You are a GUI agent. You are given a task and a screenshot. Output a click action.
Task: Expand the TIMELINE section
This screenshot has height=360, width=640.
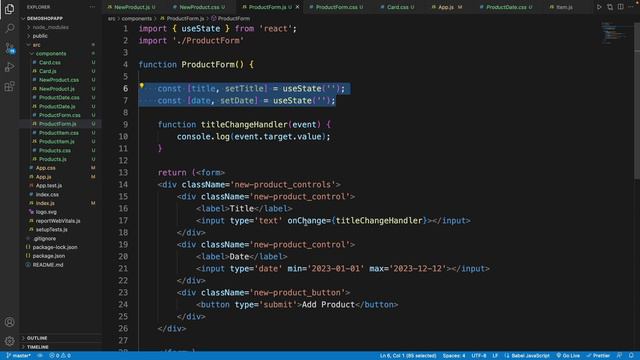pyautogui.click(x=38, y=347)
